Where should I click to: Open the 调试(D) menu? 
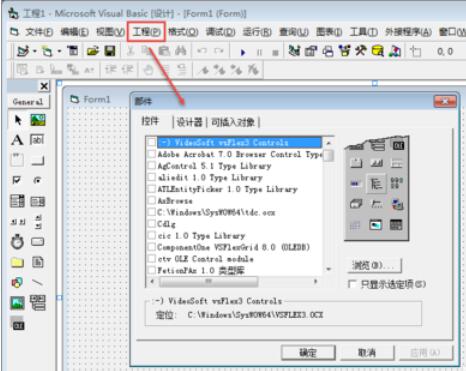[221, 32]
